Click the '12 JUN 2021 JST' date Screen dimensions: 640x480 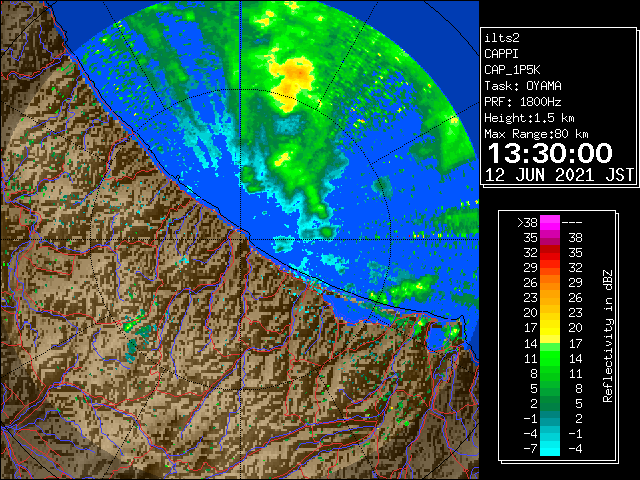560,175
